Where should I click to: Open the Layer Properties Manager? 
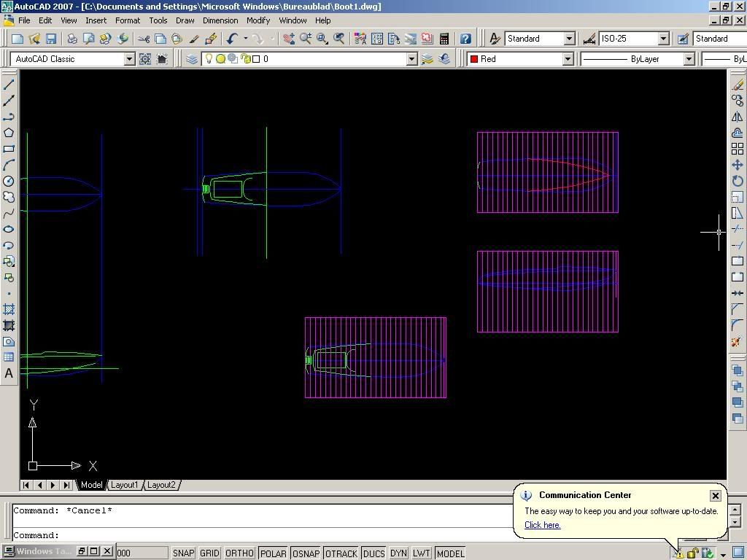(x=192, y=59)
